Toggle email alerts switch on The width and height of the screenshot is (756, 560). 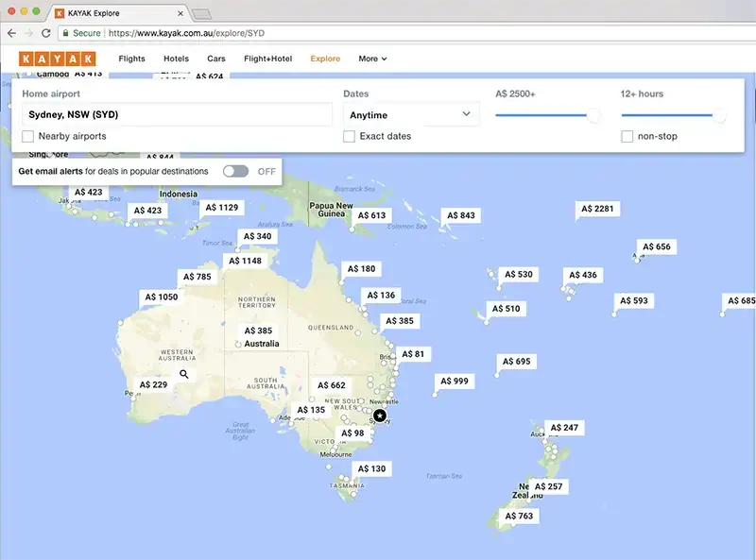click(x=235, y=171)
